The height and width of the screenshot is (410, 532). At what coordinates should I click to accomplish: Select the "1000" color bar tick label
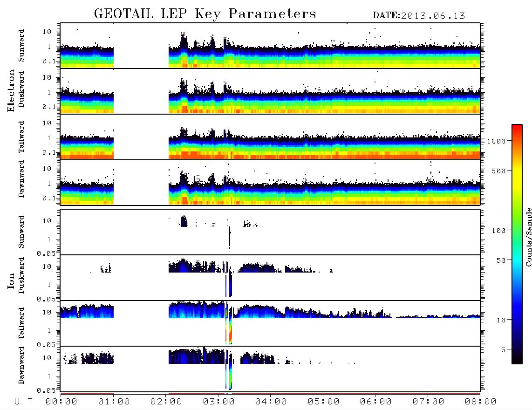[497, 141]
